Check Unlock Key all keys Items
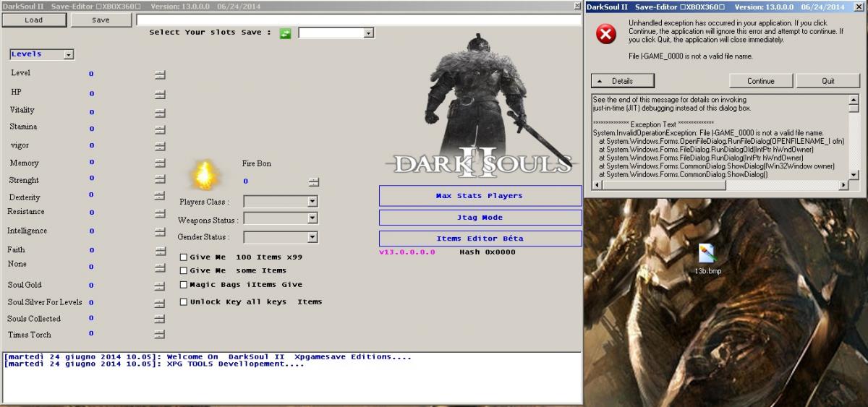 coord(184,302)
